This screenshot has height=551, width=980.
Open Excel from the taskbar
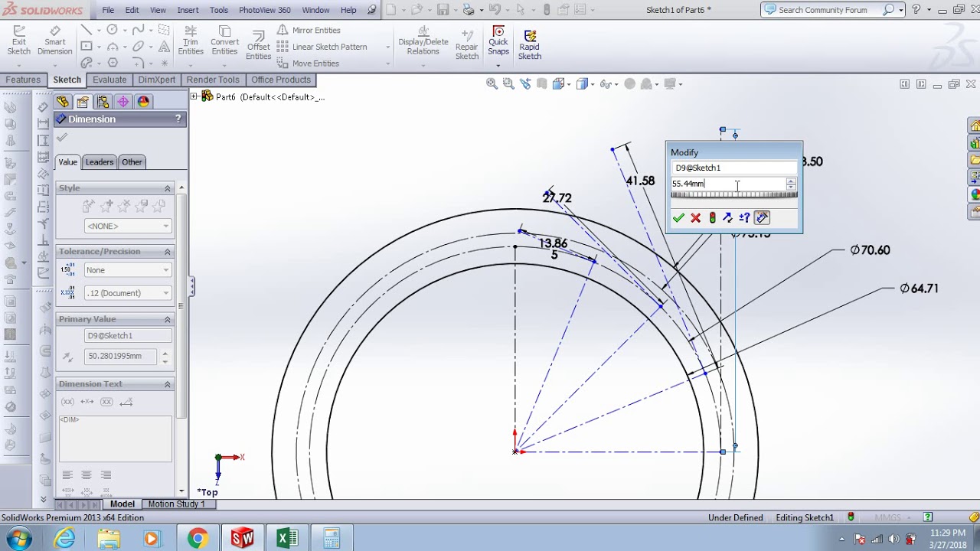287,539
